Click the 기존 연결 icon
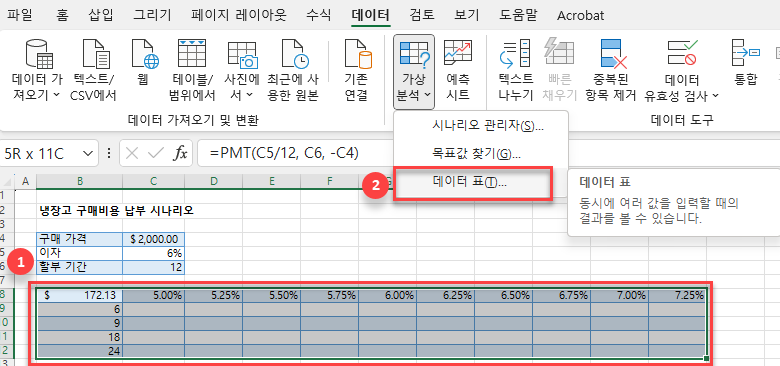The width and height of the screenshot is (780, 366). coord(358,54)
